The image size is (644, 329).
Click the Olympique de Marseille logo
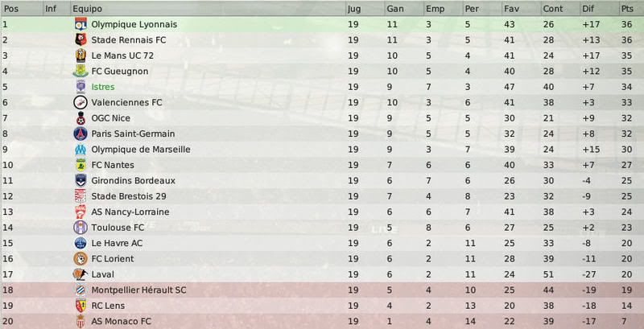pyautogui.click(x=80, y=150)
